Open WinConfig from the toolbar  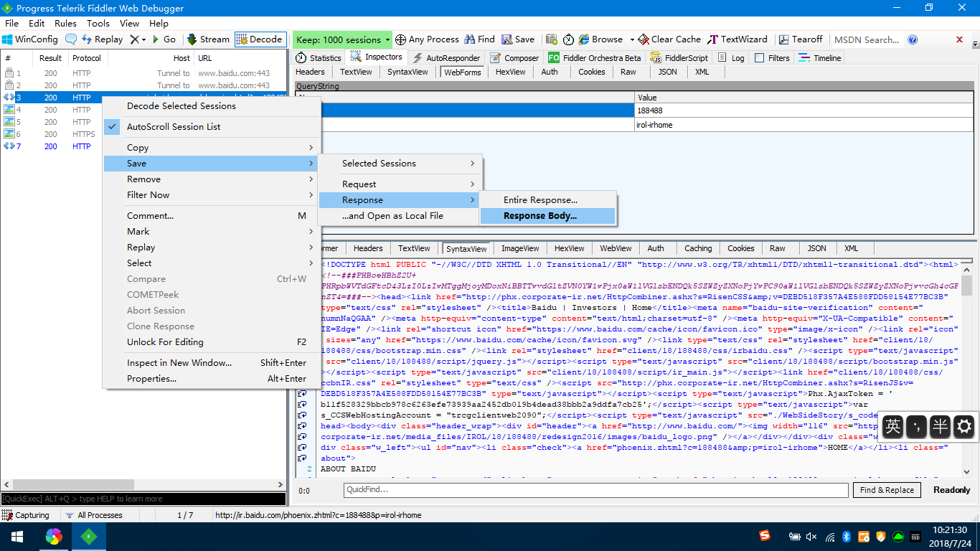pyautogui.click(x=29, y=39)
